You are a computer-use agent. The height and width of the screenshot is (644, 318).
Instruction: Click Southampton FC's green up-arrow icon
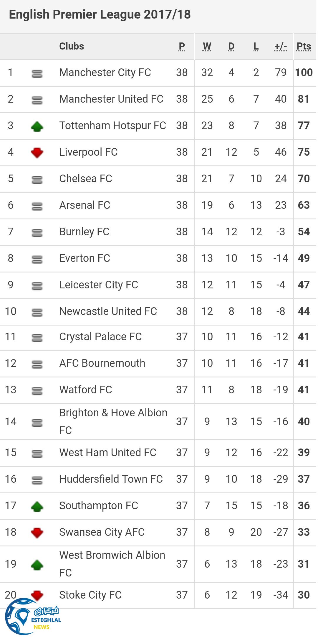pyautogui.click(x=37, y=507)
